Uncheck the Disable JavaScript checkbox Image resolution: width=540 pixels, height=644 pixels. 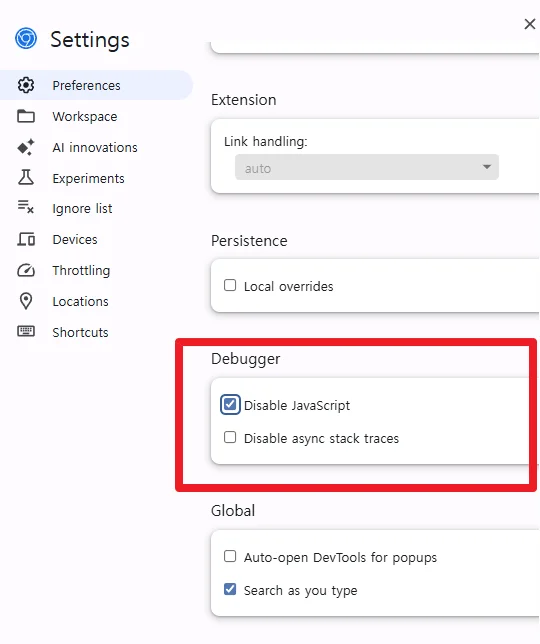(x=230, y=405)
